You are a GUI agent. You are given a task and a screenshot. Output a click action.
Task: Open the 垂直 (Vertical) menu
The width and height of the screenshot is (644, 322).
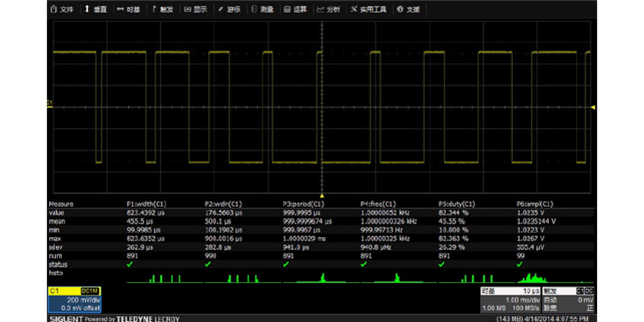point(96,10)
